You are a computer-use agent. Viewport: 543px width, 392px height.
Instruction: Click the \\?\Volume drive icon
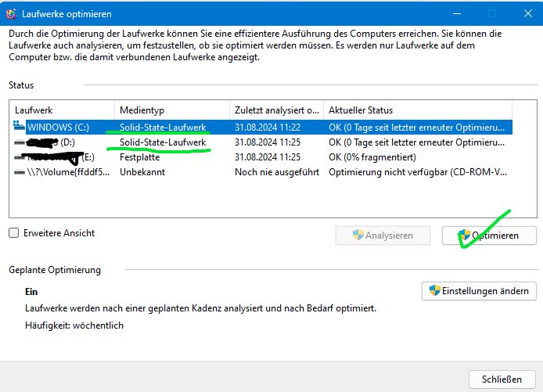tap(20, 172)
